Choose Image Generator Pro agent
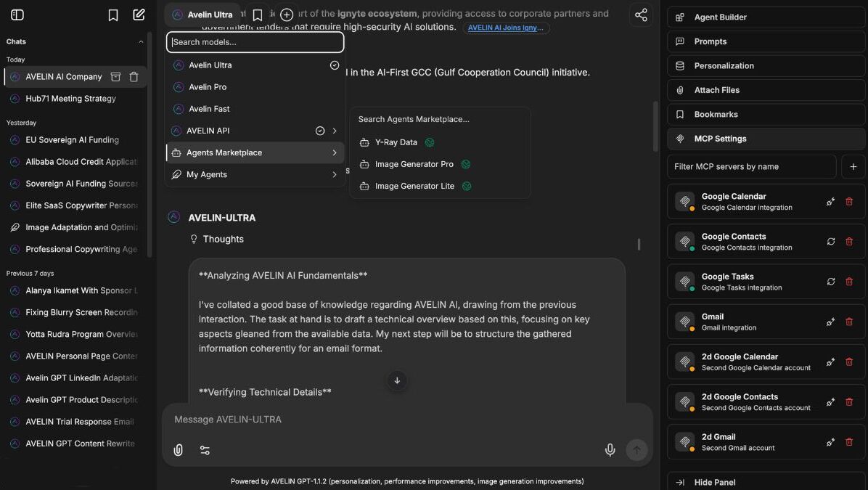The width and height of the screenshot is (868, 490). tap(440, 165)
